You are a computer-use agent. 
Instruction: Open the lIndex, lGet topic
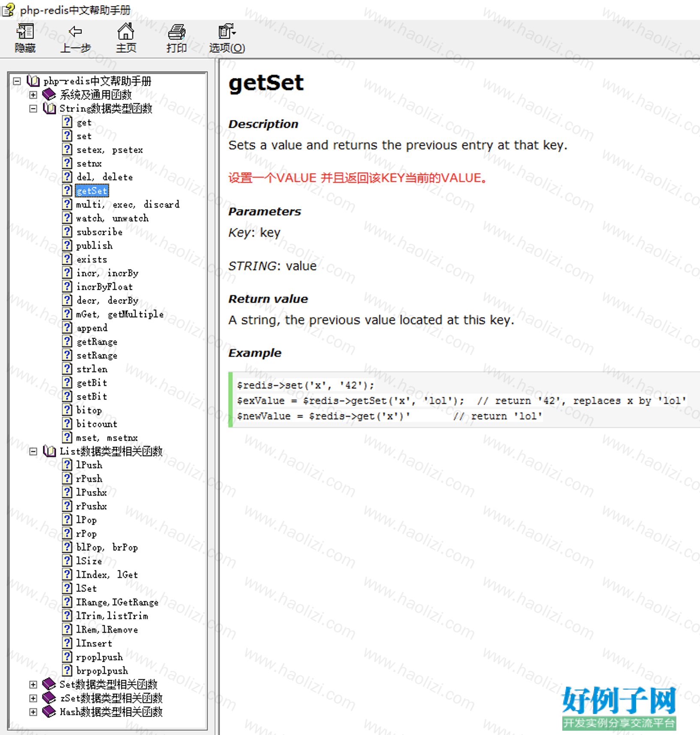[x=107, y=575]
